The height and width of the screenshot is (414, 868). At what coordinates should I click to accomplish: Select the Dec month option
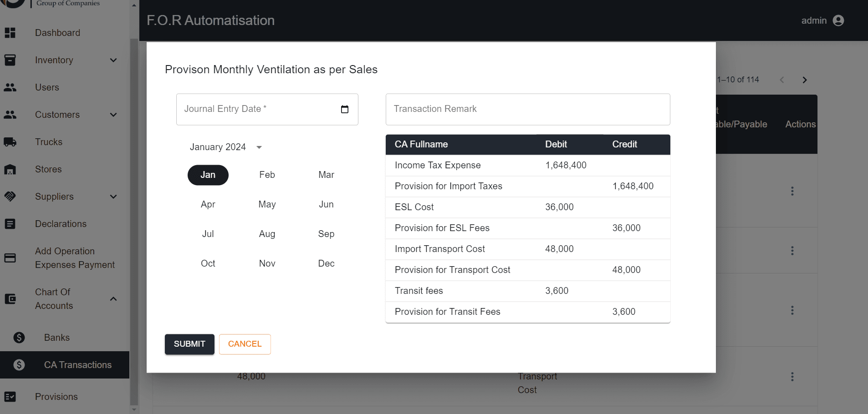[x=326, y=263]
